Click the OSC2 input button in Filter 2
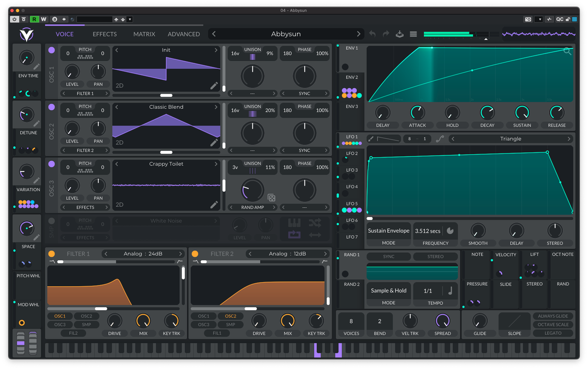This screenshot has height=369, width=588. 230,316
